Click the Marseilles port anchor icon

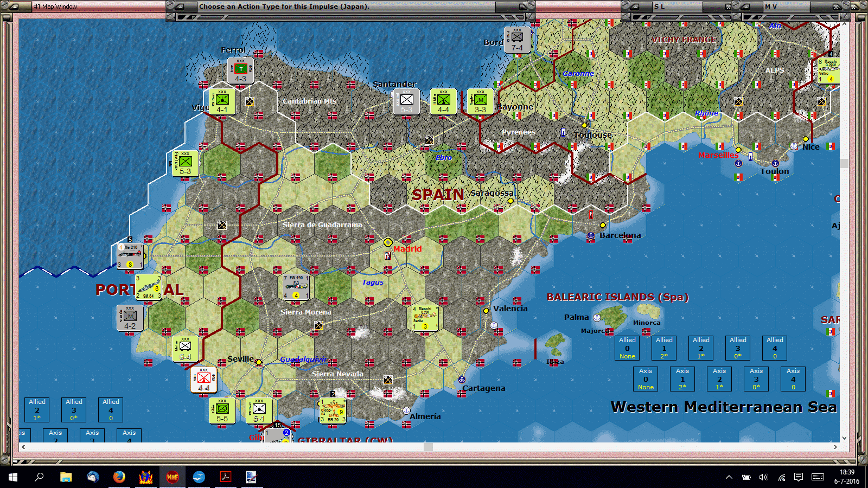[x=738, y=163]
